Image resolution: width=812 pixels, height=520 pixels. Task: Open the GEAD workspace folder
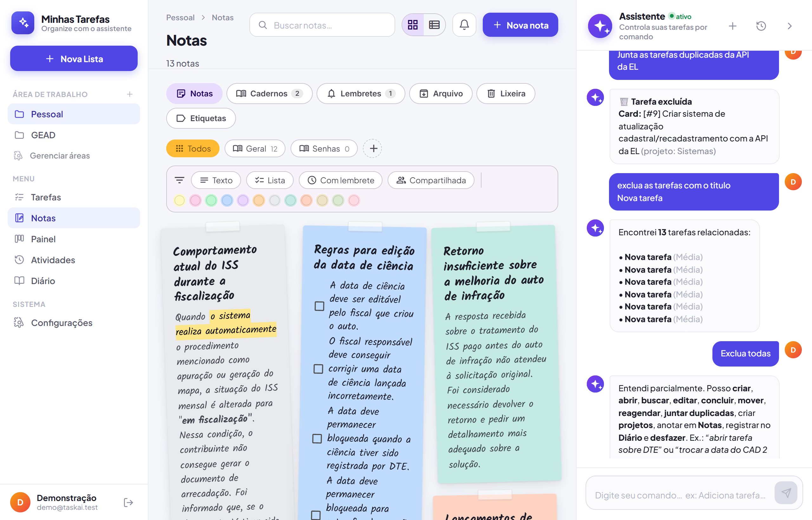[74, 135]
